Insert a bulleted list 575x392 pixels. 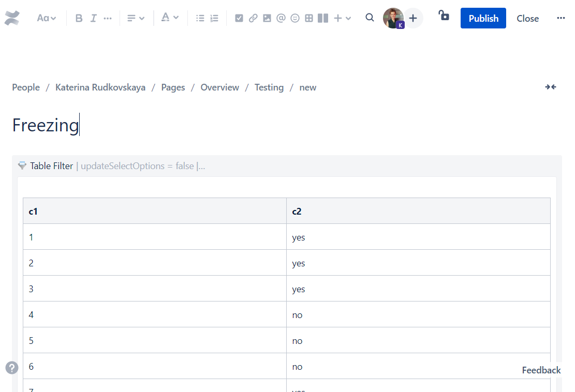coord(200,18)
